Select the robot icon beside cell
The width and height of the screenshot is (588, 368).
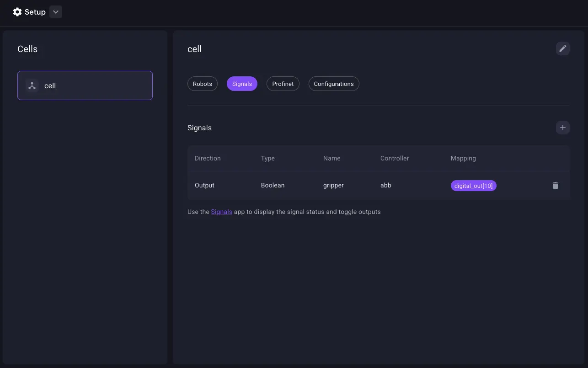pos(32,85)
